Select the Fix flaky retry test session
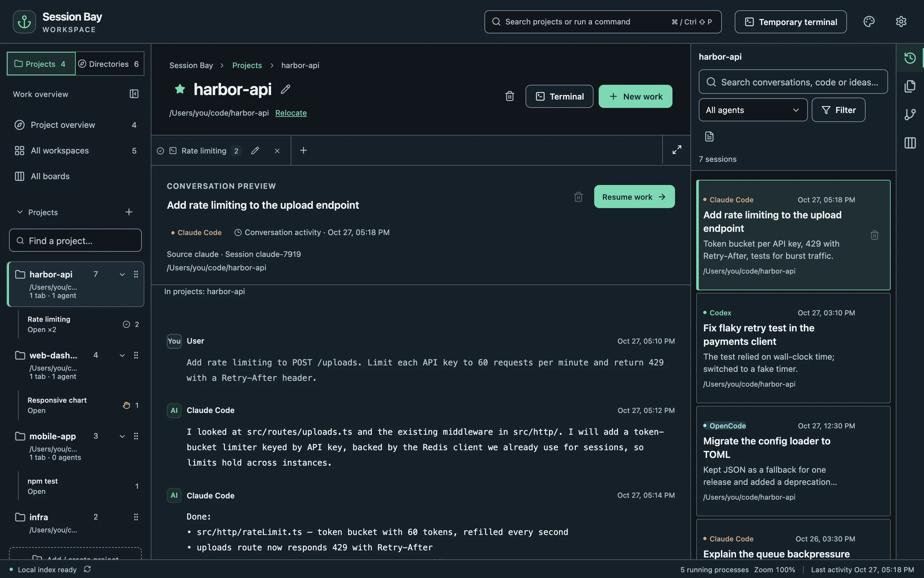 pyautogui.click(x=793, y=348)
